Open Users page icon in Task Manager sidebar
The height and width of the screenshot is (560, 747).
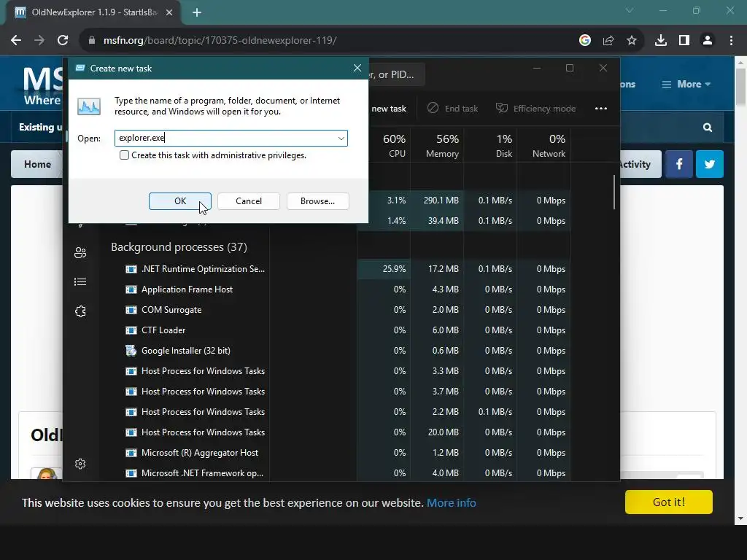pyautogui.click(x=80, y=253)
